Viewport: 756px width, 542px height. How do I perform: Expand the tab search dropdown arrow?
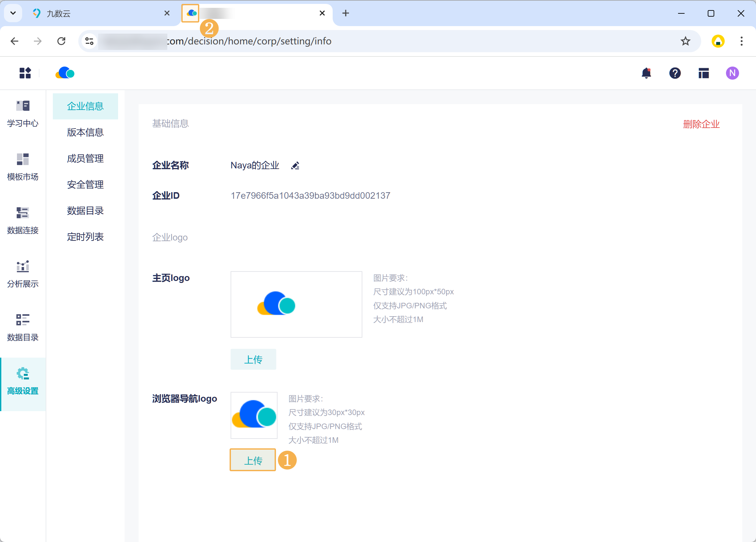click(x=13, y=13)
